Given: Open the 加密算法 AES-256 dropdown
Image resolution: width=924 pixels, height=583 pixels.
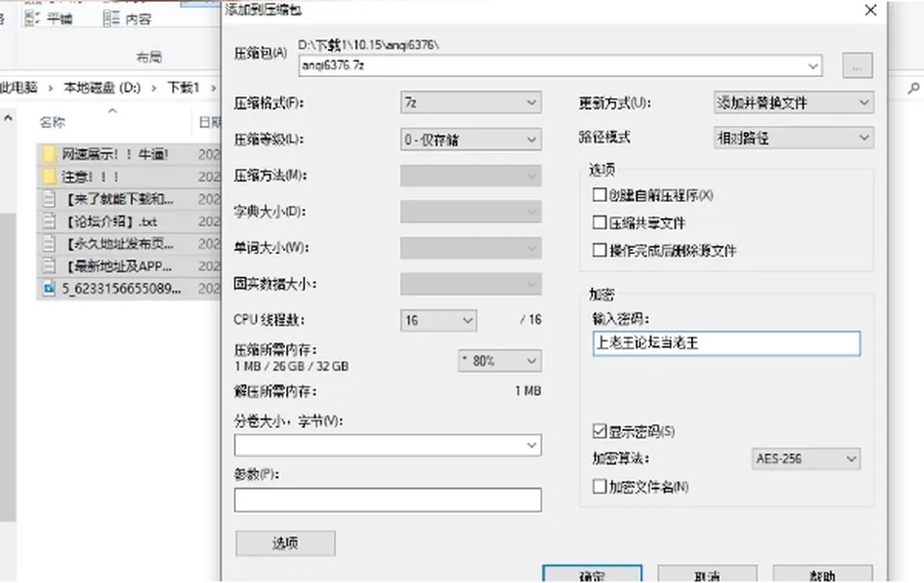Looking at the screenshot, I should click(807, 459).
